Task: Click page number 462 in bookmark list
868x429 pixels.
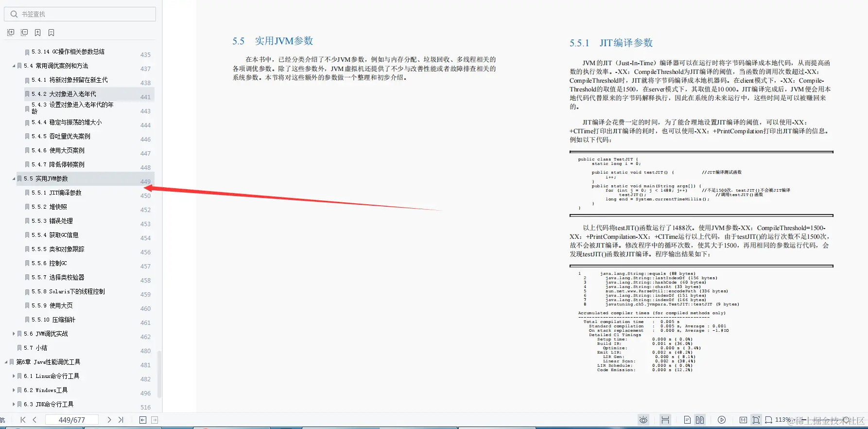Action: point(145,337)
